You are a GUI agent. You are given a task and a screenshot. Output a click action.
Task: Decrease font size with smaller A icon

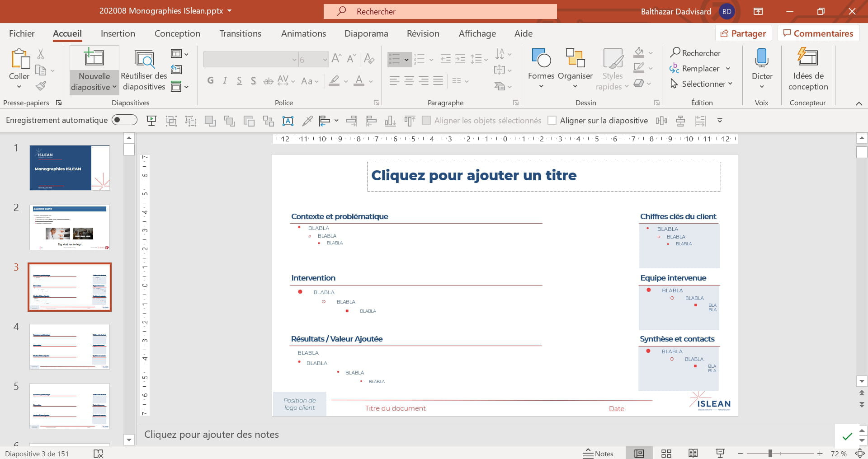(351, 58)
